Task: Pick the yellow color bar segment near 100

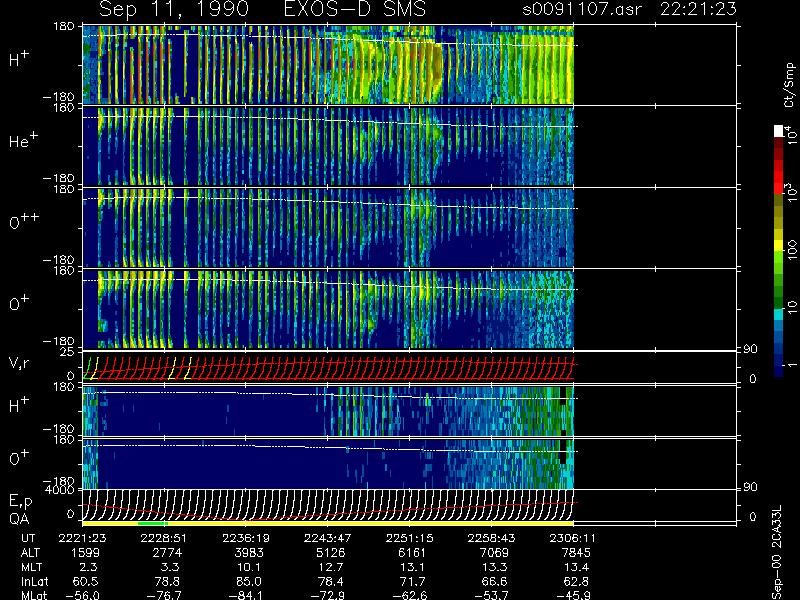Action: tap(779, 247)
